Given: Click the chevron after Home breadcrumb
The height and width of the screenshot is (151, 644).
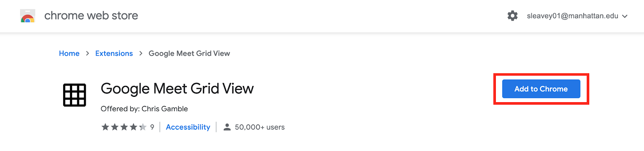Looking at the screenshot, I should click(87, 53).
